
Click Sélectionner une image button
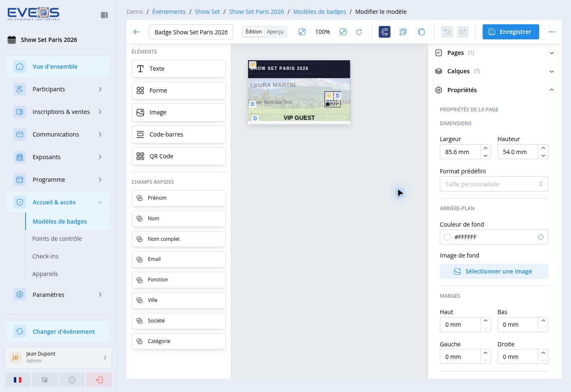[x=494, y=271]
